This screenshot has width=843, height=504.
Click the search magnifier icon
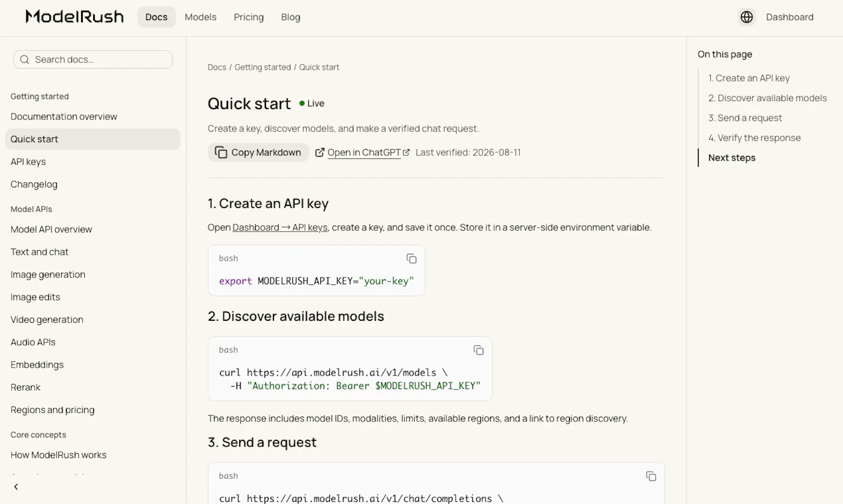(24, 60)
